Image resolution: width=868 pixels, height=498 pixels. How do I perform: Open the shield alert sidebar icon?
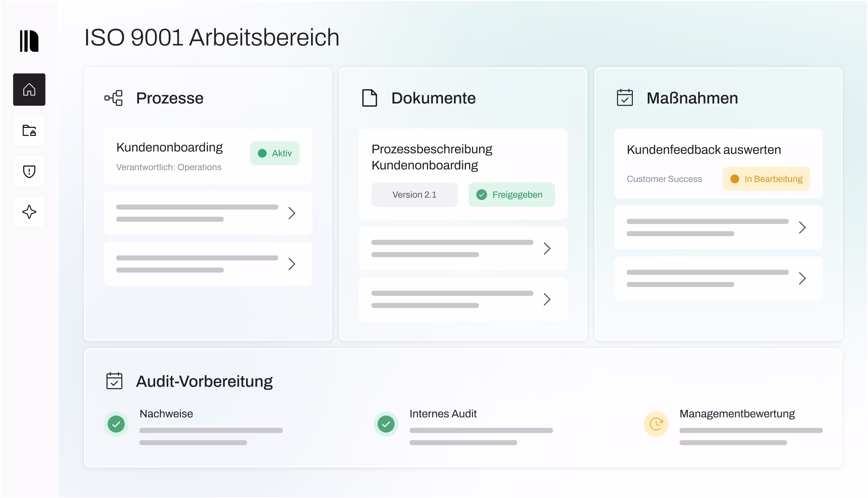[x=29, y=171]
